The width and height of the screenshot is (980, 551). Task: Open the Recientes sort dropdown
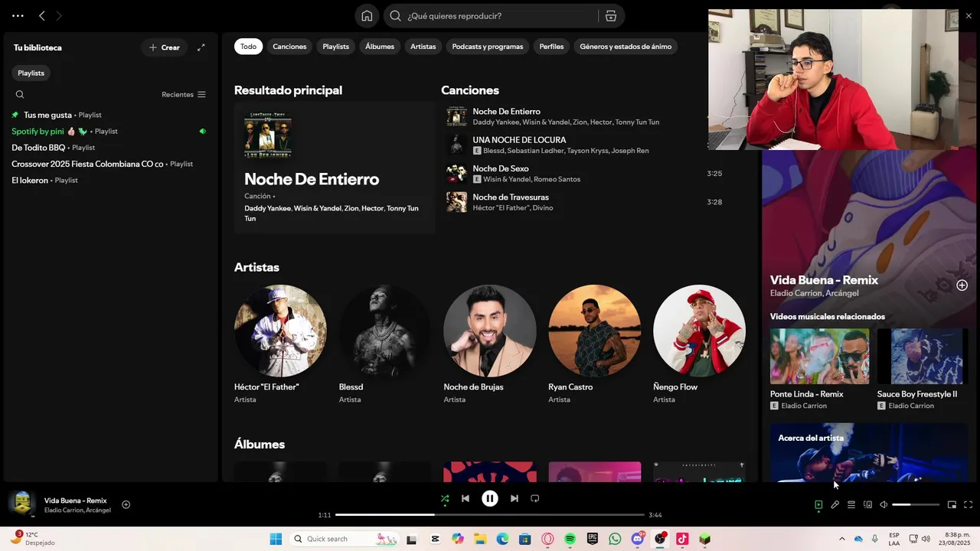[184, 95]
